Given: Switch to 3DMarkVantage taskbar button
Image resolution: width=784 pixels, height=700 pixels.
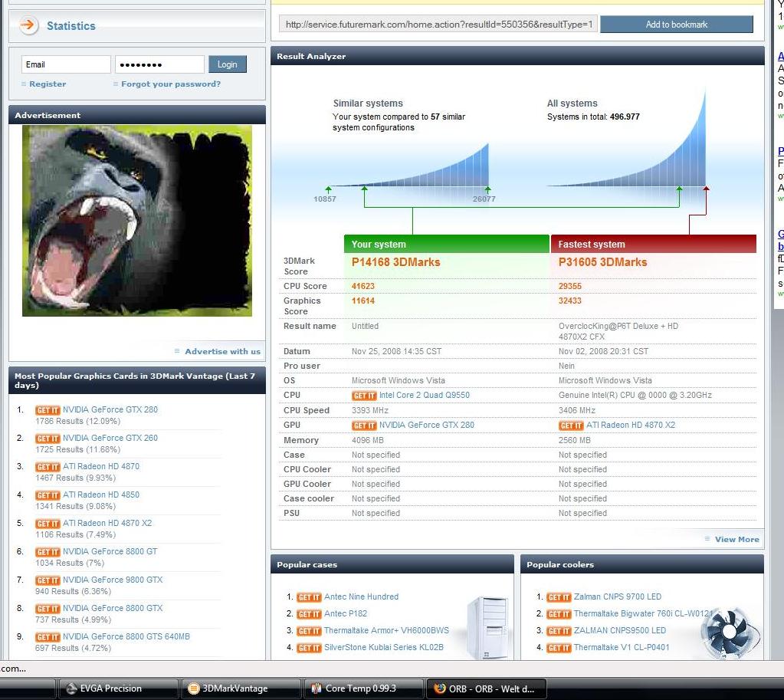Looking at the screenshot, I should 241,689.
